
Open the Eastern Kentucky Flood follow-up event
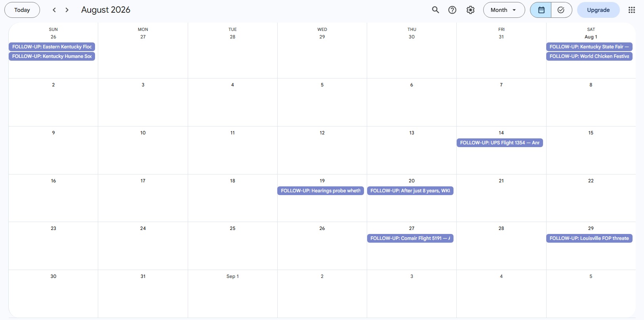click(x=52, y=47)
